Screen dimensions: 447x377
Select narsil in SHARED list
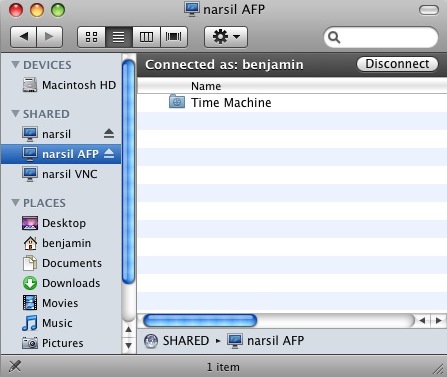point(62,134)
